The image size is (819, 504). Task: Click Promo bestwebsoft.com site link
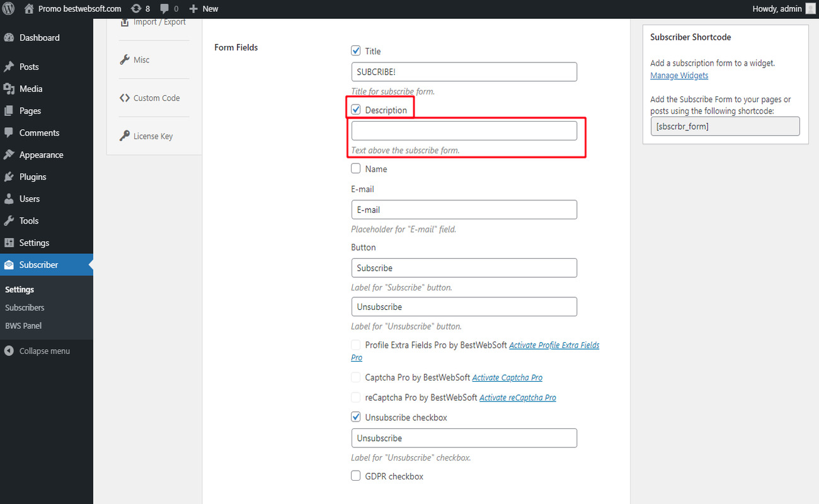(x=79, y=9)
